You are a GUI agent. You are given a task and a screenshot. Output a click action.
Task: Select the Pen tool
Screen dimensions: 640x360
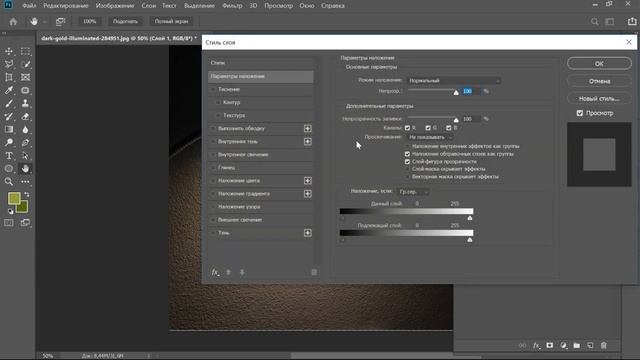(x=25, y=142)
